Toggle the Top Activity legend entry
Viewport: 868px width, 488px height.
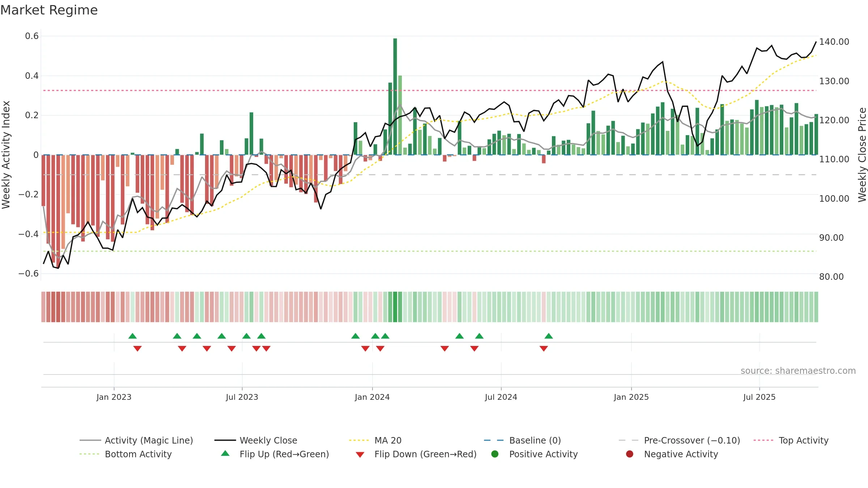(791, 440)
